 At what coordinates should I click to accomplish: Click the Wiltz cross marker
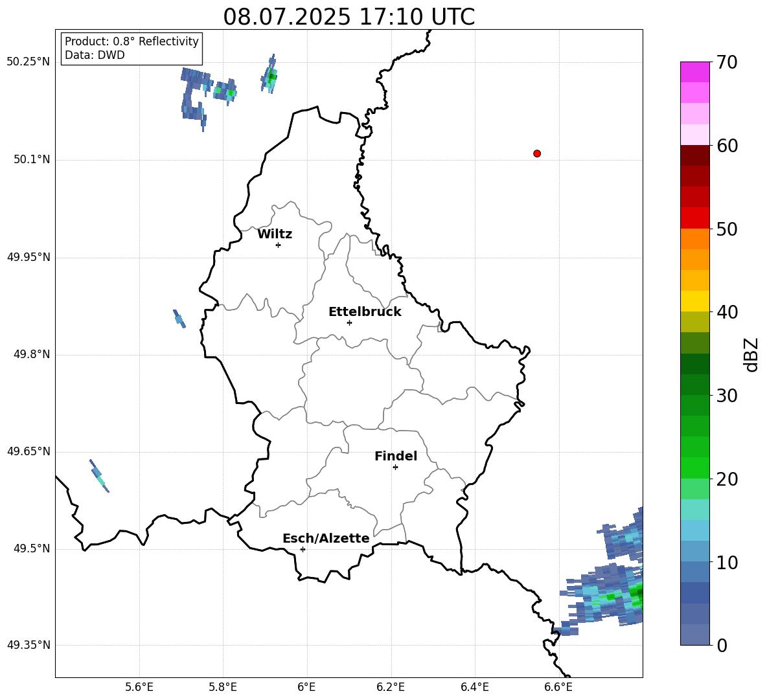click(x=279, y=245)
